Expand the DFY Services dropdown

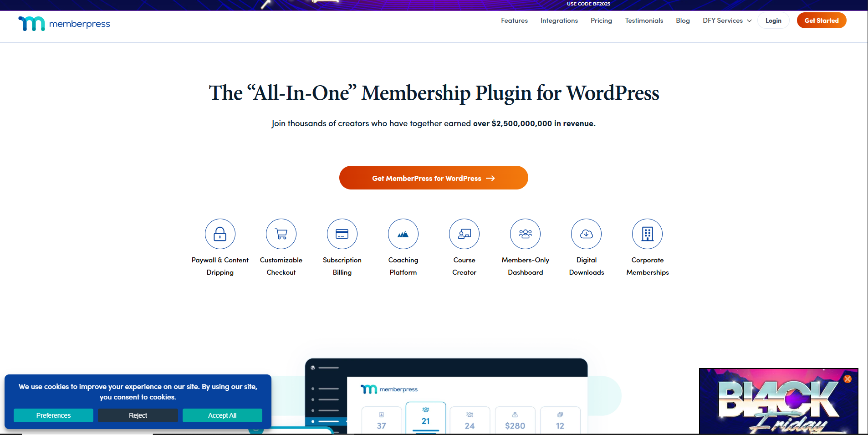pos(726,20)
